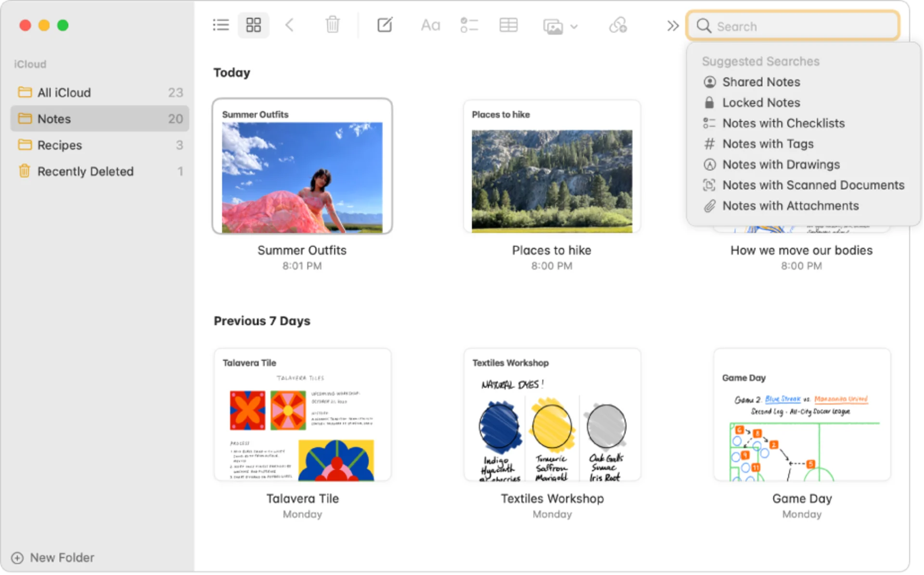Navigate back with the back chevron
Viewport: 924px width, 575px height.
289,25
